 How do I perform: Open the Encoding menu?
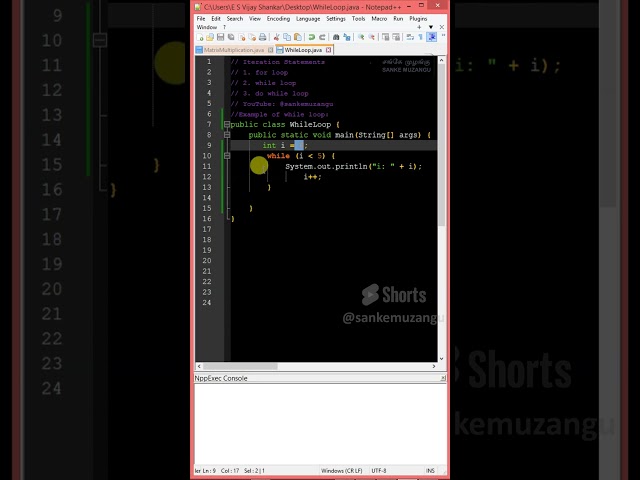278,18
